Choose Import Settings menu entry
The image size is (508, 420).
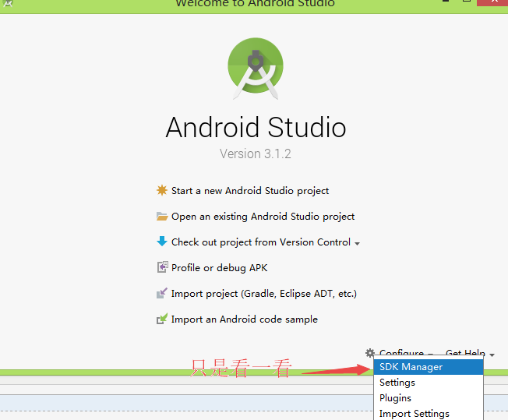(429, 413)
